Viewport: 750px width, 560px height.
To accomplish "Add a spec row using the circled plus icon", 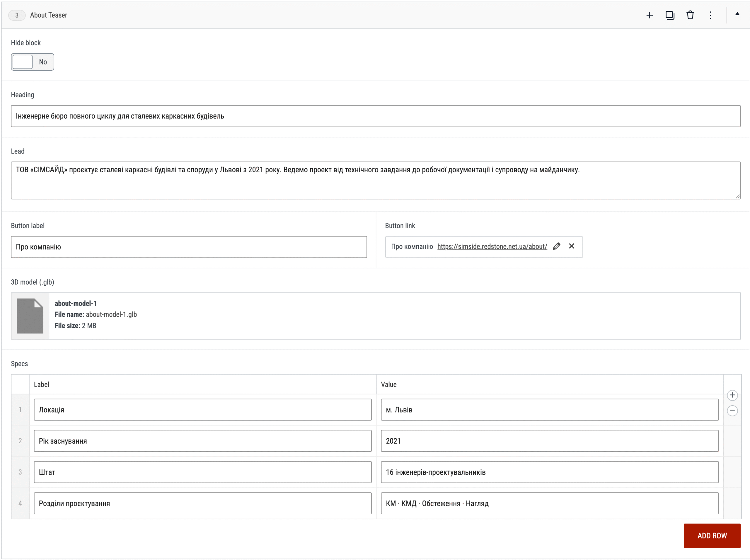I will [732, 395].
